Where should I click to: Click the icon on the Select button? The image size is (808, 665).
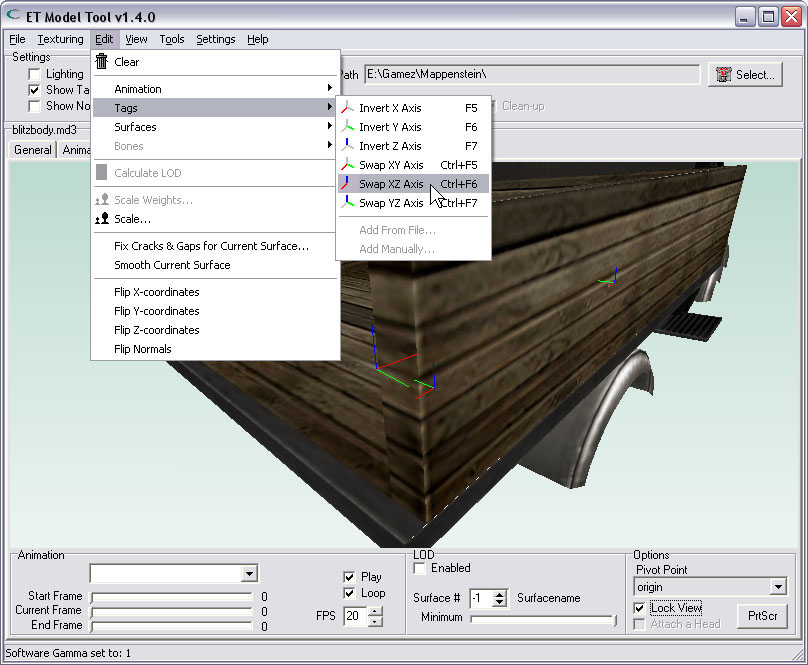723,75
